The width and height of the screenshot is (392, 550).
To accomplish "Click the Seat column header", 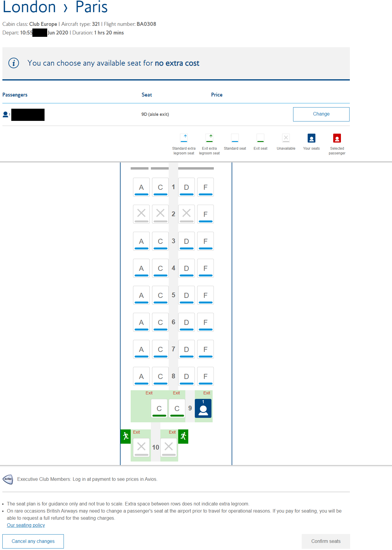I will tap(147, 95).
